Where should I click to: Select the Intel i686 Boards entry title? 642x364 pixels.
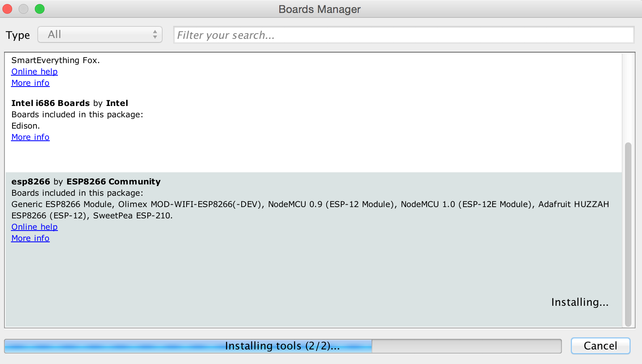click(x=70, y=103)
